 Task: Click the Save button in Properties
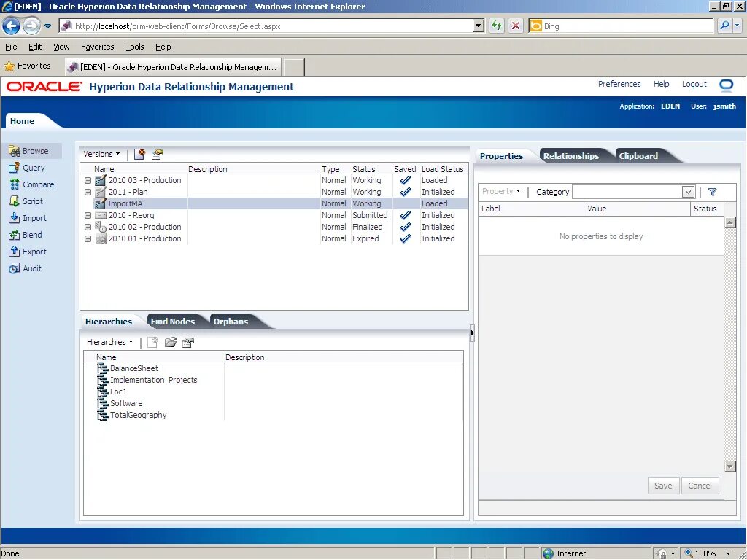pos(663,486)
